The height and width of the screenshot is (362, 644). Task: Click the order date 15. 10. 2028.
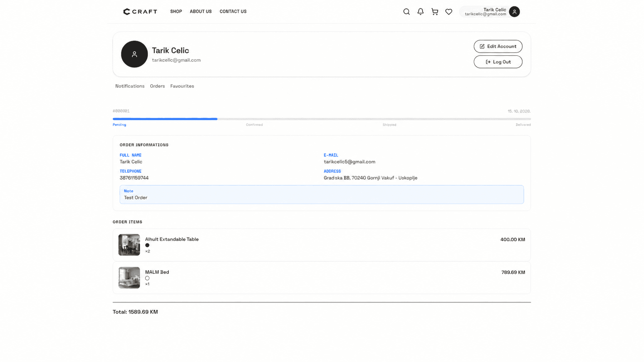tap(519, 111)
